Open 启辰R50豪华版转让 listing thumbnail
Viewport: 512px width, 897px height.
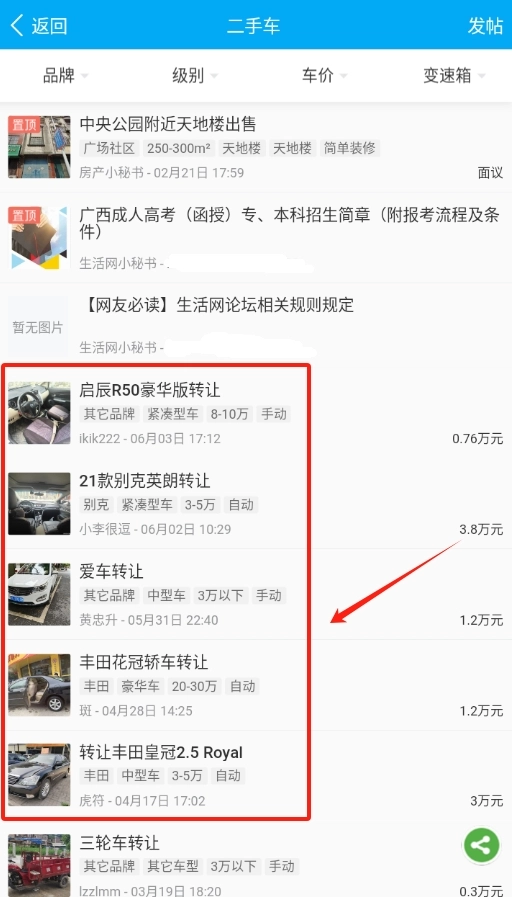39,413
